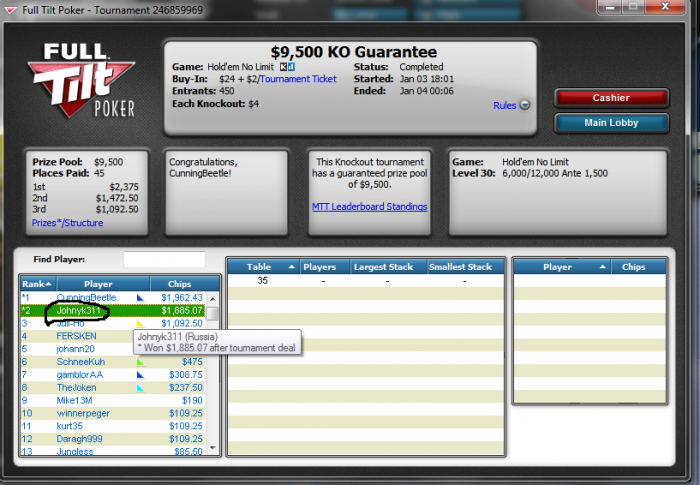Go to the Main Lobby

611,123
